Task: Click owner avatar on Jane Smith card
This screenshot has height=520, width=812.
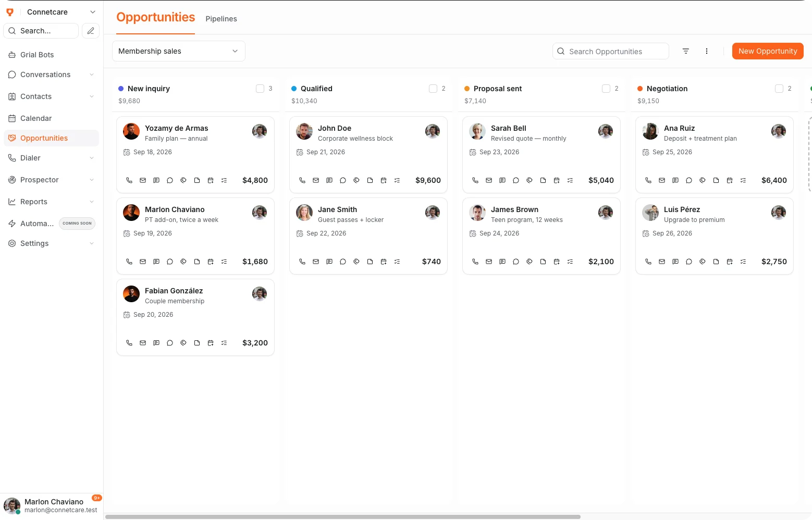Action: pyautogui.click(x=433, y=213)
